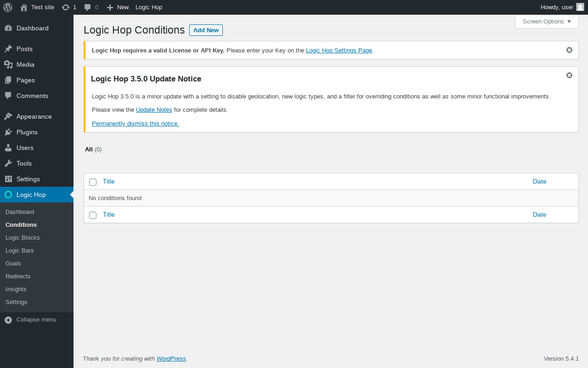This screenshot has height=368, width=588.
Task: Open Appearance menu label
Action: coord(34,116)
